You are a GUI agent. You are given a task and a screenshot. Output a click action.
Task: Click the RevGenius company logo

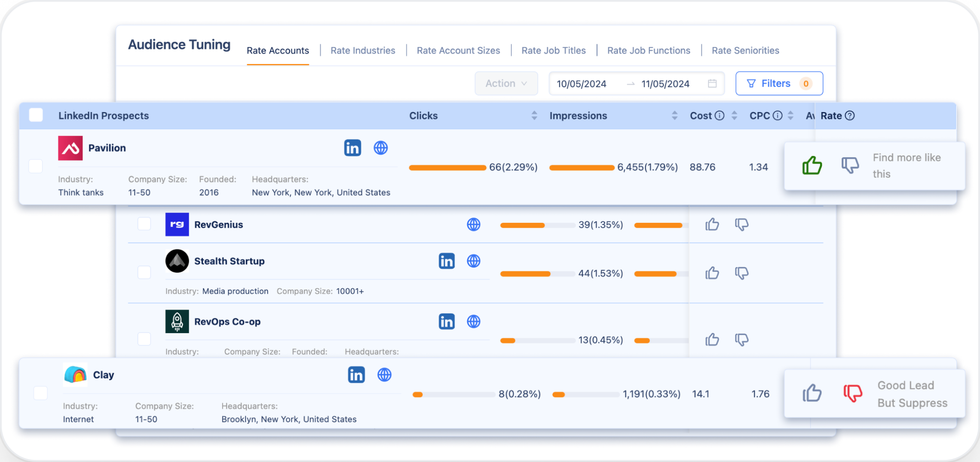(177, 224)
